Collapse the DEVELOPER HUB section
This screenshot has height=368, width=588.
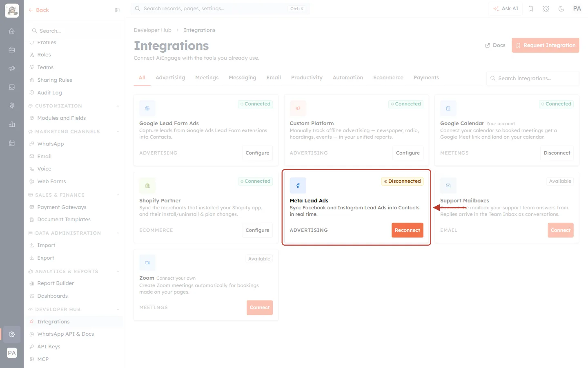(x=118, y=310)
